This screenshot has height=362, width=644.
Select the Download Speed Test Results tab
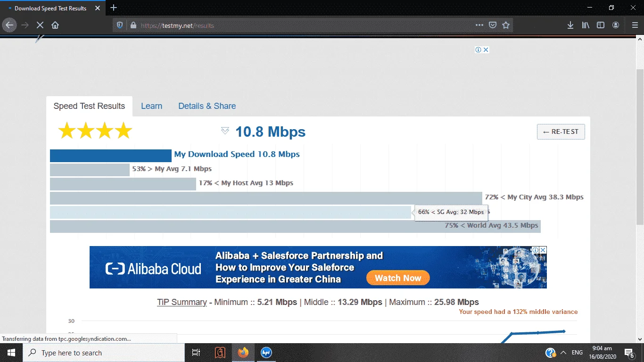tap(53, 8)
